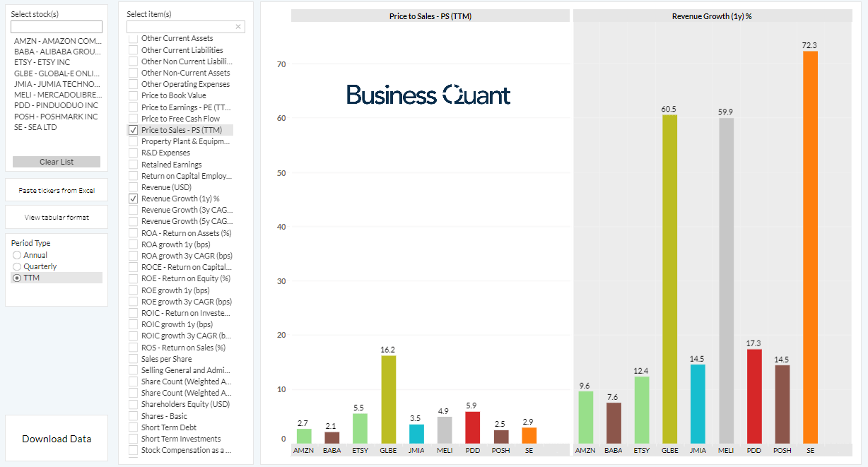Image resolution: width=868 pixels, height=467 pixels.
Task: Enable the Price to Book Value checkbox
Action: pos(134,95)
